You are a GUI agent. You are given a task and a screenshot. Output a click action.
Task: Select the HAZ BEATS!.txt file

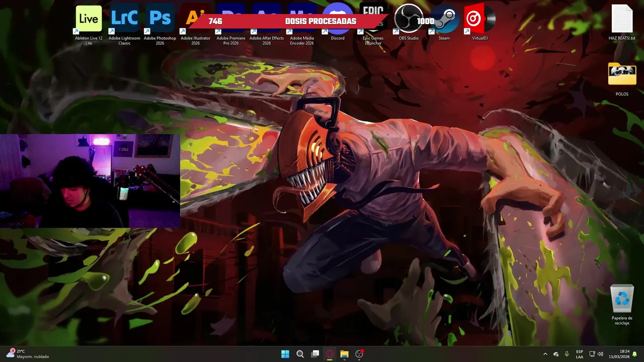[622, 23]
